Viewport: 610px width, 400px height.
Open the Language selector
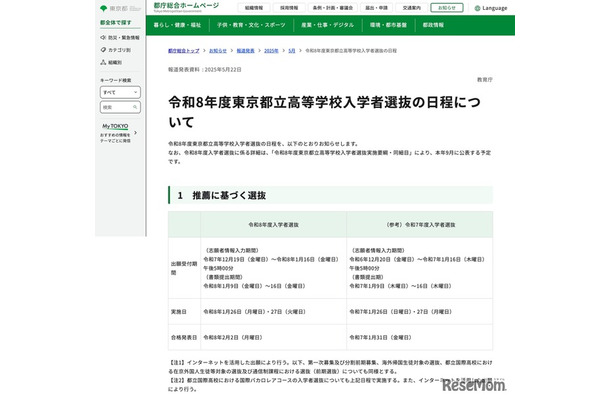tap(491, 8)
